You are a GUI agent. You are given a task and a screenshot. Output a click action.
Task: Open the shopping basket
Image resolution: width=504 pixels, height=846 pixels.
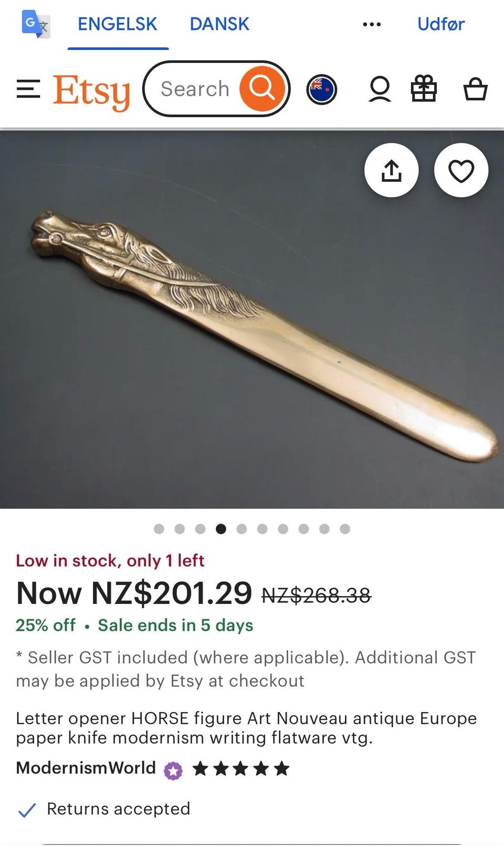[475, 89]
